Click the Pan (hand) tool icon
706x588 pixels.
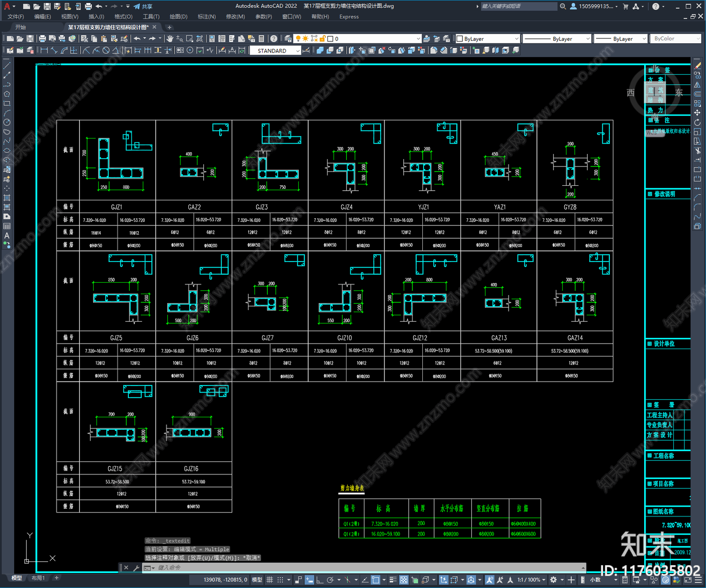click(x=170, y=39)
